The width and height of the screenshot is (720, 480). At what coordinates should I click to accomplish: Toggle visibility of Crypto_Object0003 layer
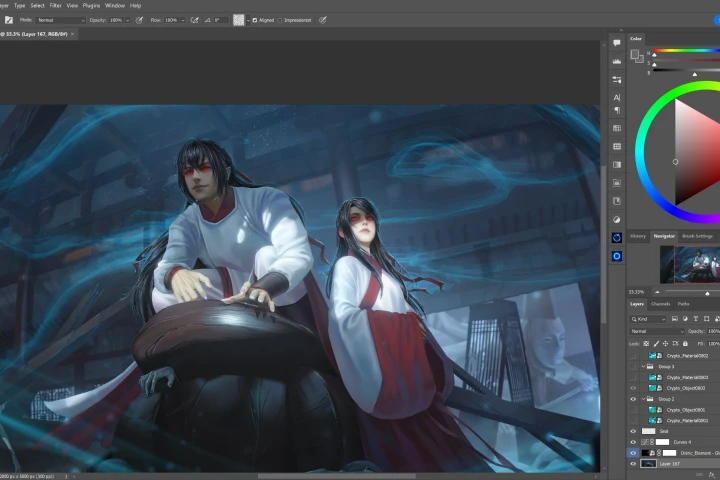633,388
